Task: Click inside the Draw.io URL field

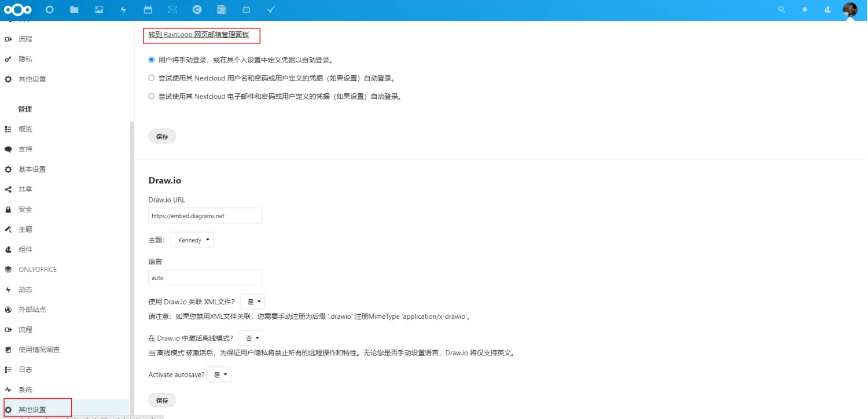Action: pyautogui.click(x=205, y=215)
